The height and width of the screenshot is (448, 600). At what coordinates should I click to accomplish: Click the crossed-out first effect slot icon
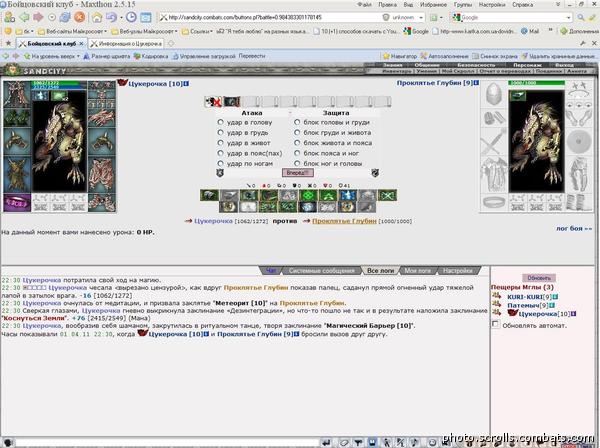[213, 101]
